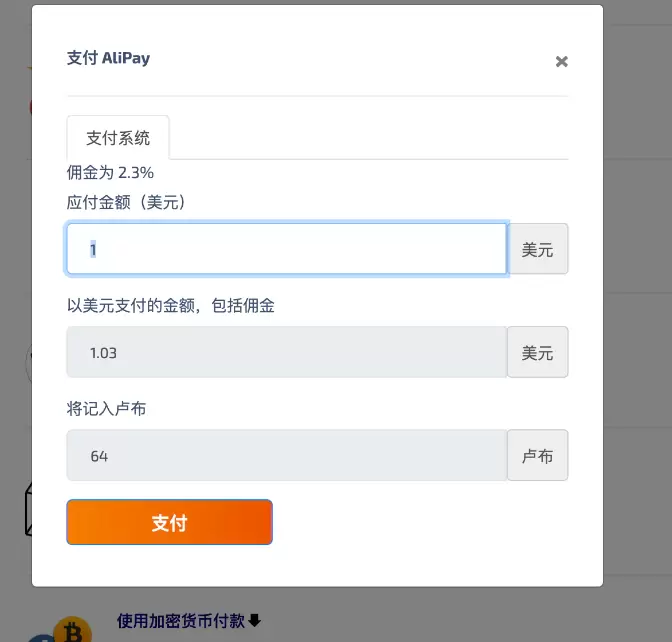This screenshot has width=672, height=642.
Task: Click the blue coin icon beside Bitcoin
Action: (42, 639)
